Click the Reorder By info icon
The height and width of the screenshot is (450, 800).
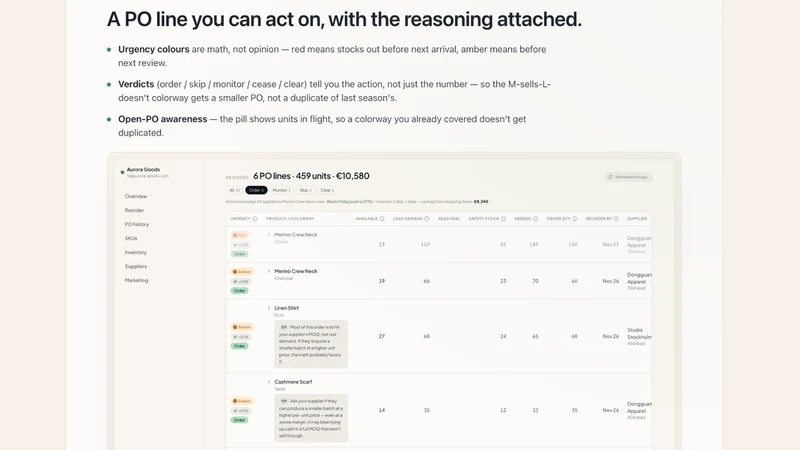[616, 219]
